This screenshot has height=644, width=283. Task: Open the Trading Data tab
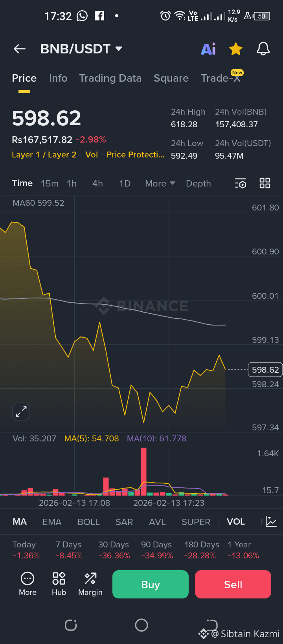coord(110,78)
